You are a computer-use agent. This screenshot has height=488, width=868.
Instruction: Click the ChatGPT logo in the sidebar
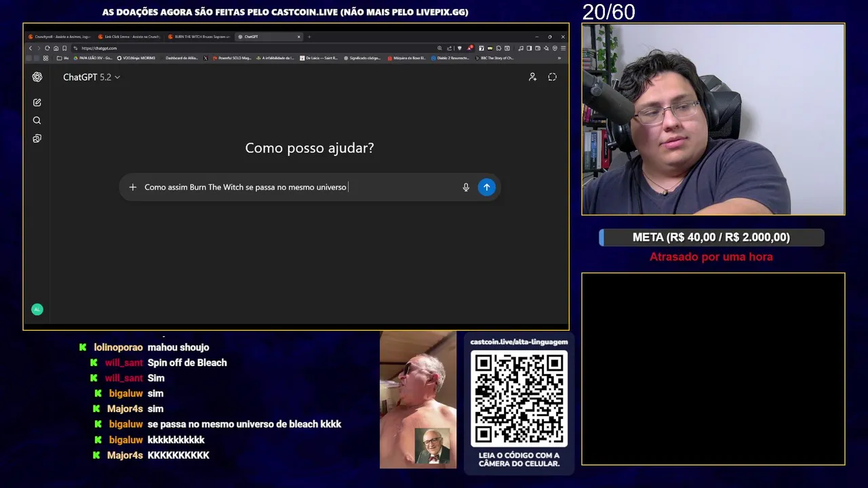(x=37, y=77)
